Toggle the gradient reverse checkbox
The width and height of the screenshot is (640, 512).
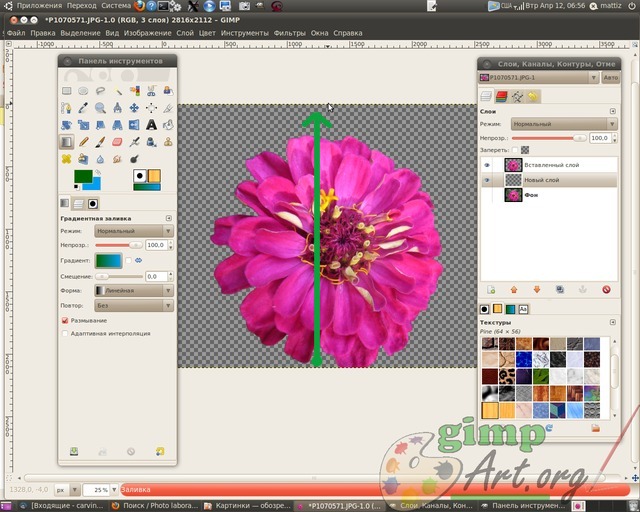tap(128, 260)
